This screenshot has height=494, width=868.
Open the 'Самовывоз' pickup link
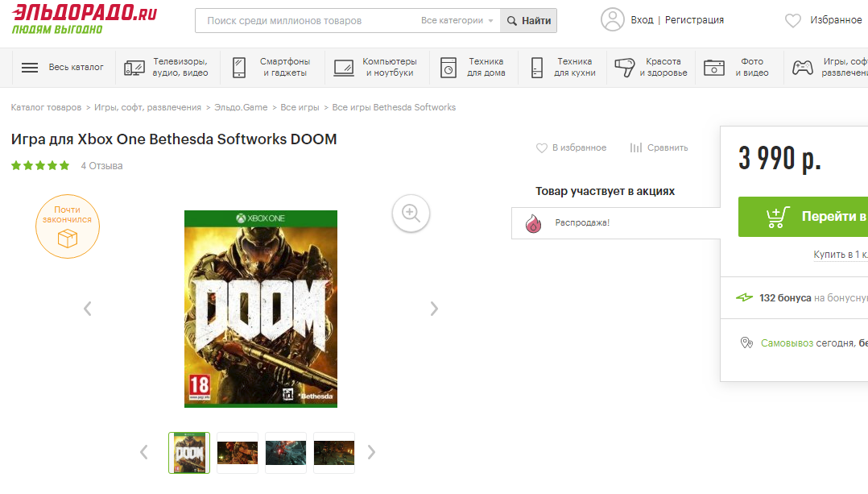pos(787,343)
